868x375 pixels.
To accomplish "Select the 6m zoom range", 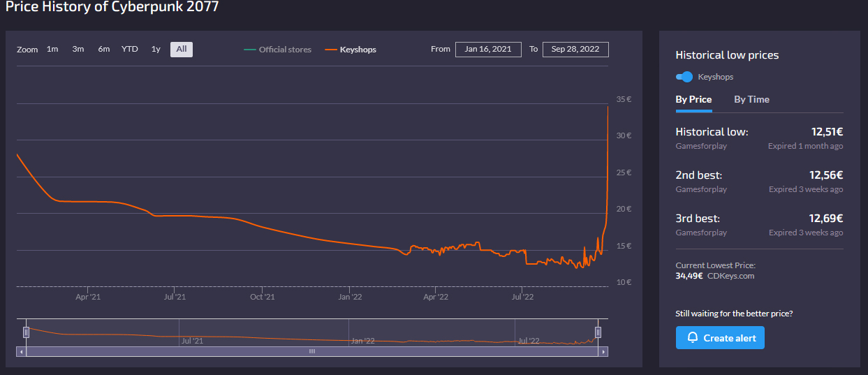I will click(x=104, y=49).
